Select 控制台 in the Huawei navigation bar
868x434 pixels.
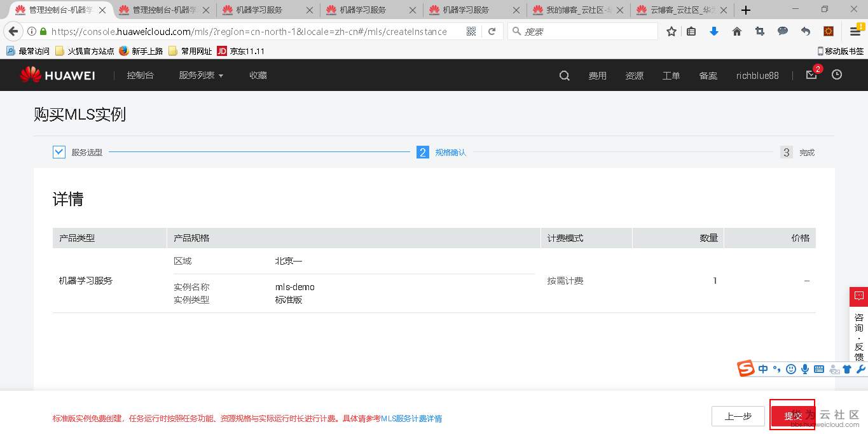tap(140, 75)
